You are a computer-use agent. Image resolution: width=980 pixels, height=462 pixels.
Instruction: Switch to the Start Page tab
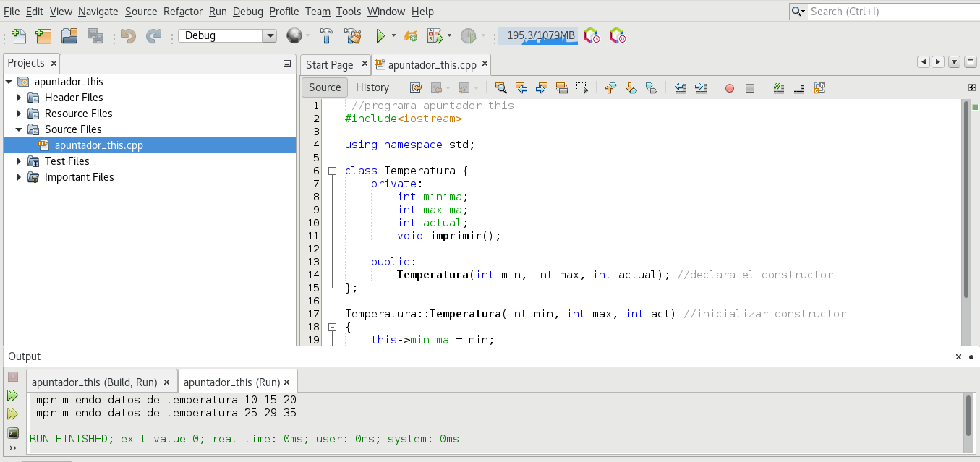click(x=329, y=64)
